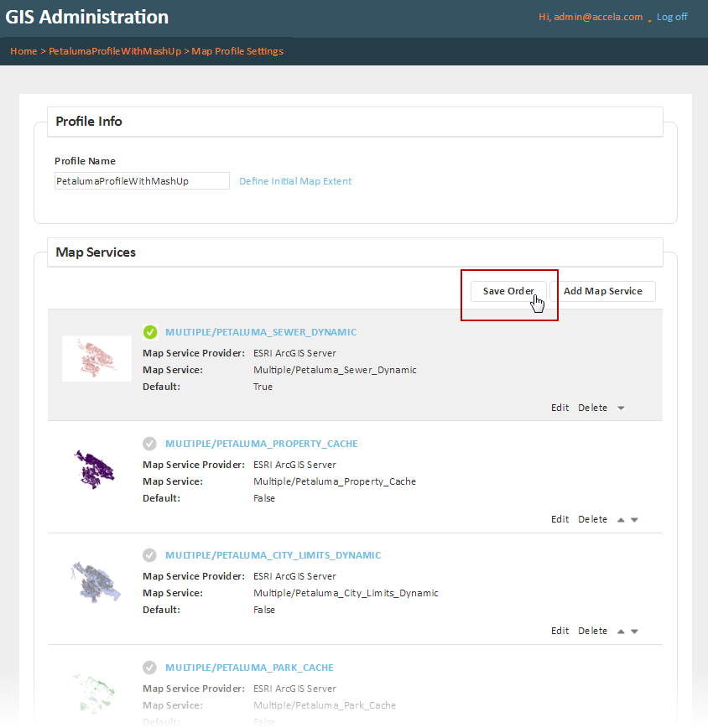This screenshot has width=708, height=728.
Task: Click the Save Order button
Action: [508, 291]
